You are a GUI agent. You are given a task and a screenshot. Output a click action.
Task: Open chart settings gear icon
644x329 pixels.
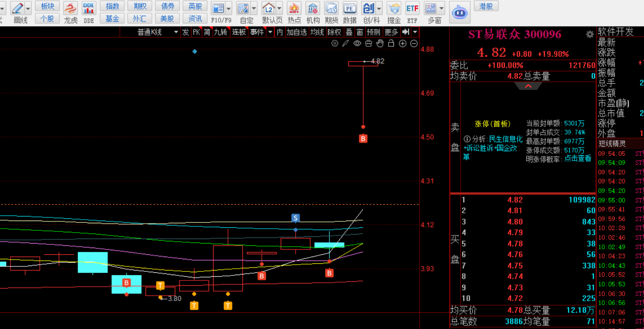(335, 43)
